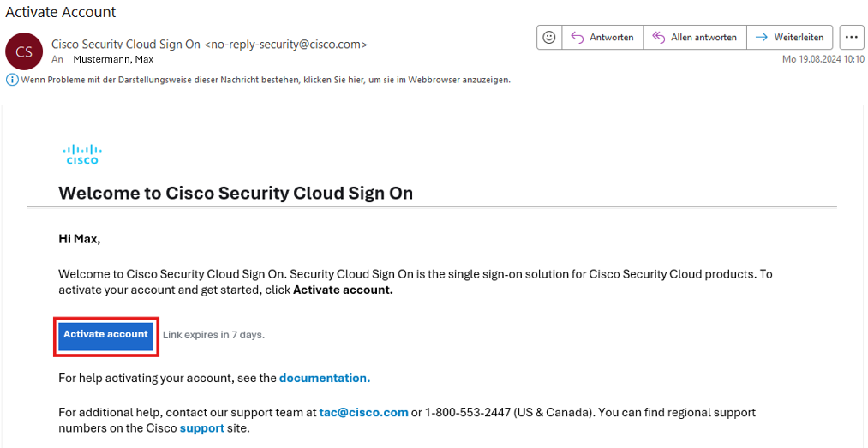
Task: Click the phone number 1-800-553-2447
Action: pos(467,412)
